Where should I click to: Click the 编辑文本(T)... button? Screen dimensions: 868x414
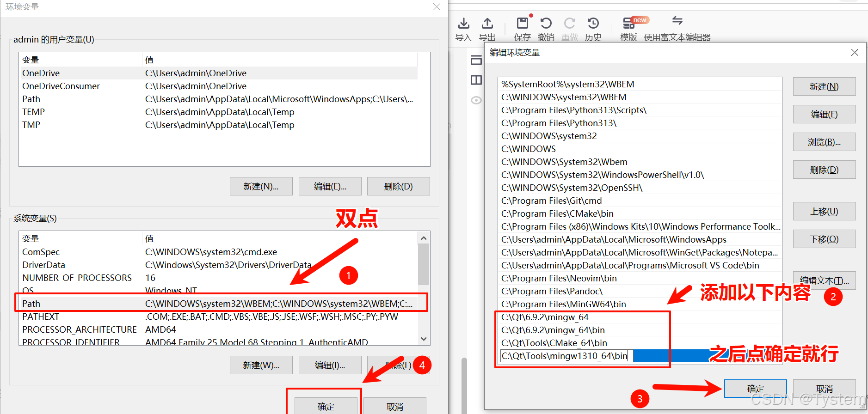tap(824, 280)
